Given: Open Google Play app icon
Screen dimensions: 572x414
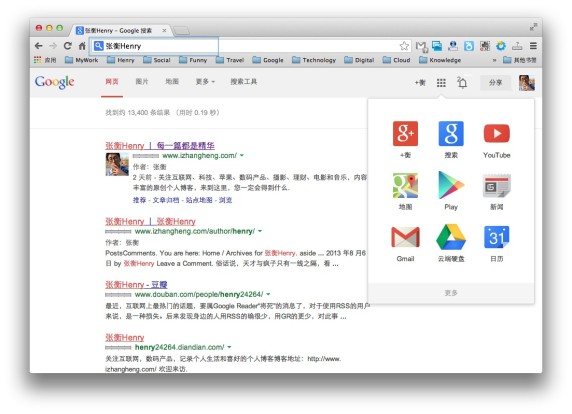Looking at the screenshot, I should 451,185.
